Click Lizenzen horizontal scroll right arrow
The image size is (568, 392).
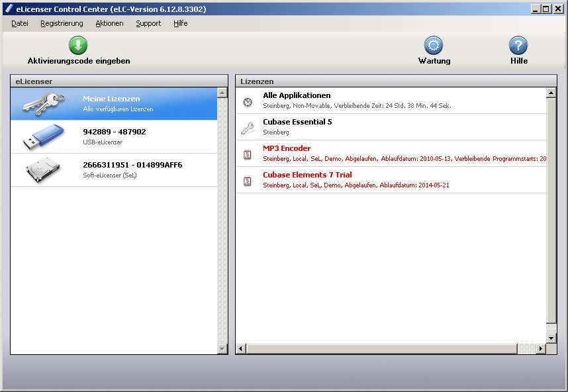(540, 348)
